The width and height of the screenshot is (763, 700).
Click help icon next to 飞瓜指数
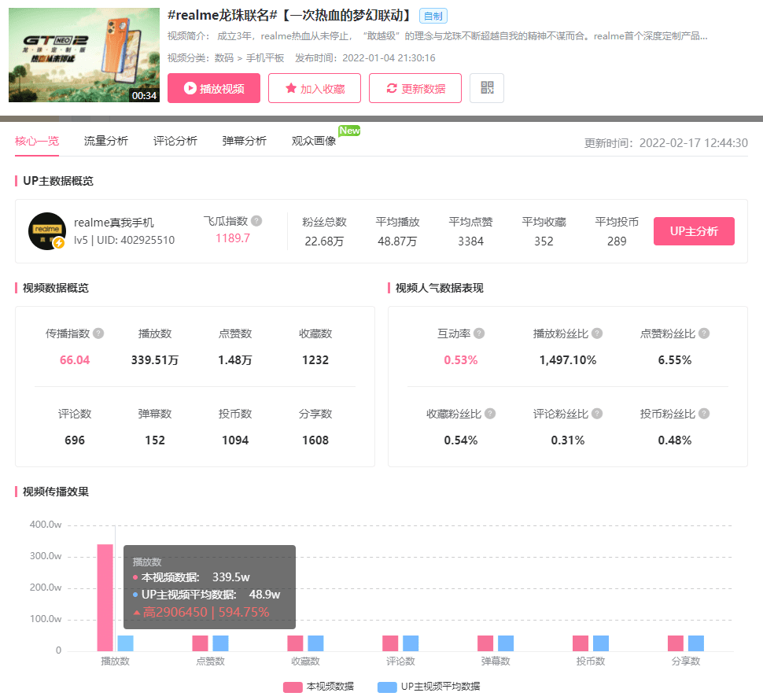coord(256,221)
